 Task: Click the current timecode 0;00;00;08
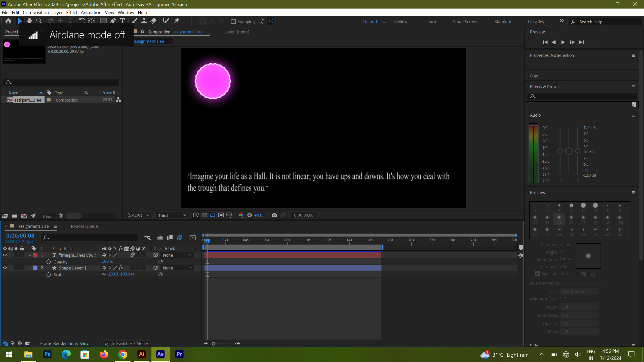pyautogui.click(x=20, y=236)
